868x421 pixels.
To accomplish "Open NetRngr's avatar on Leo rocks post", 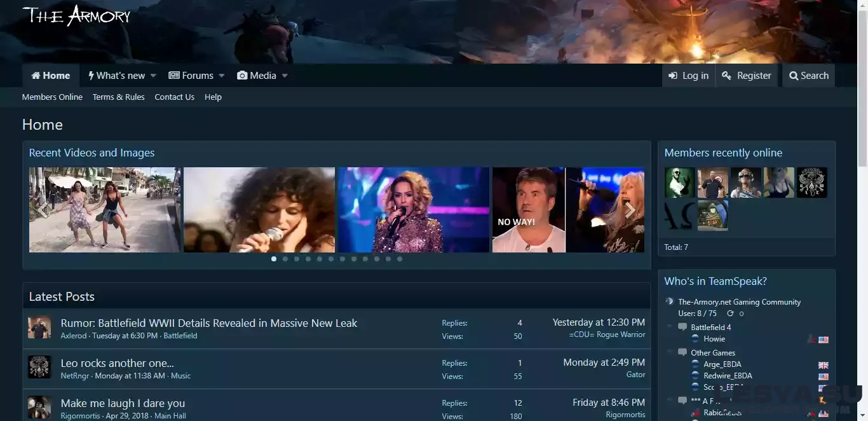I will [39, 368].
